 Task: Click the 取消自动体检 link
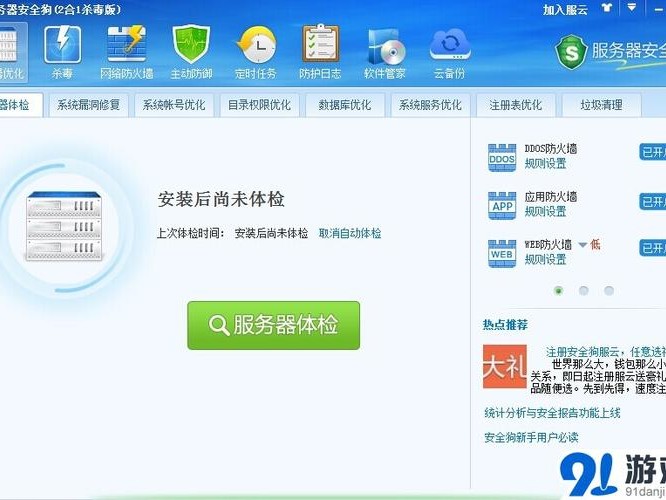point(350,233)
